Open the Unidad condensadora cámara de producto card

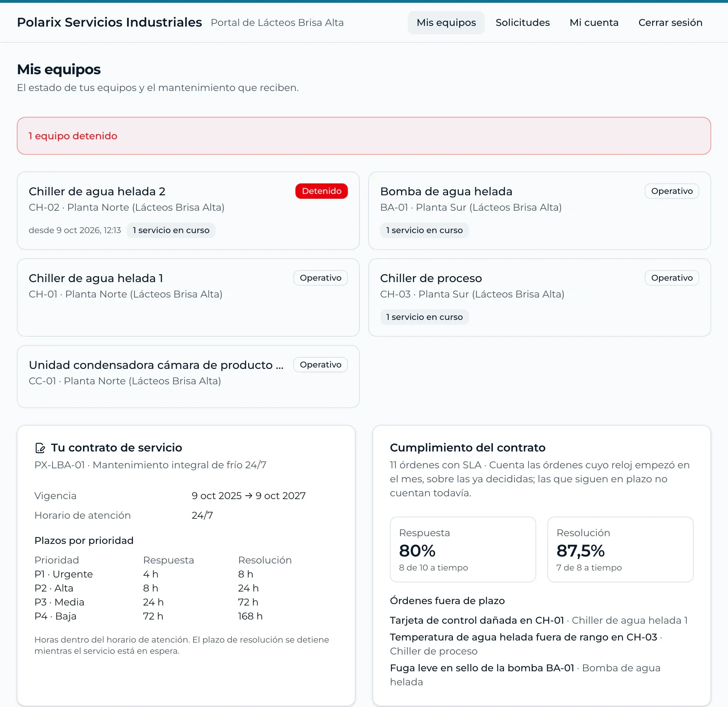click(x=188, y=377)
